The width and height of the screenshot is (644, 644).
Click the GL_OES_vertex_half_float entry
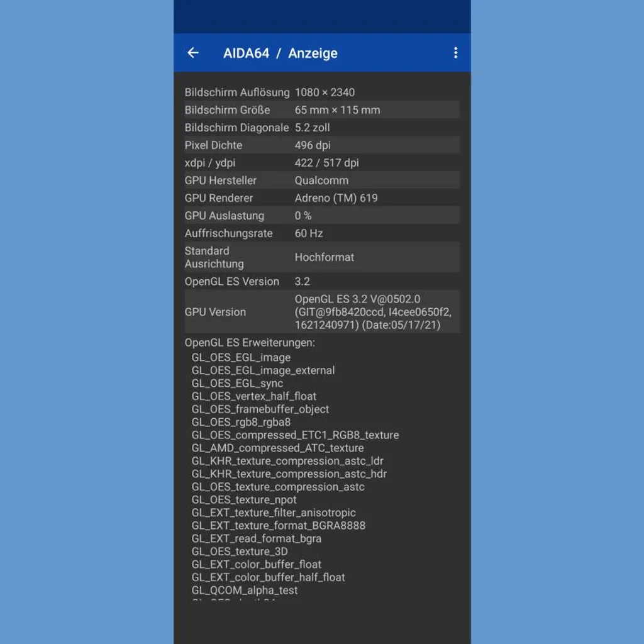[x=254, y=397]
